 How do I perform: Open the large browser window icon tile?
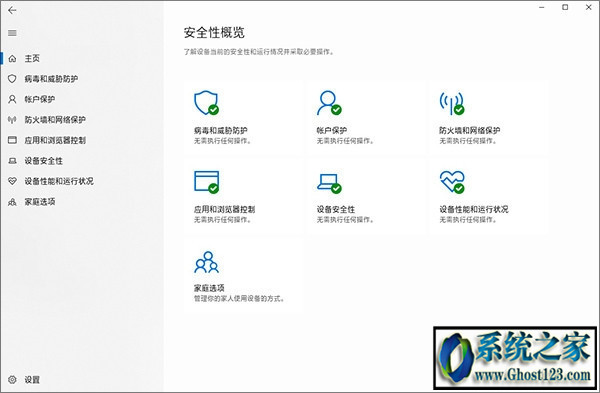[x=207, y=182]
